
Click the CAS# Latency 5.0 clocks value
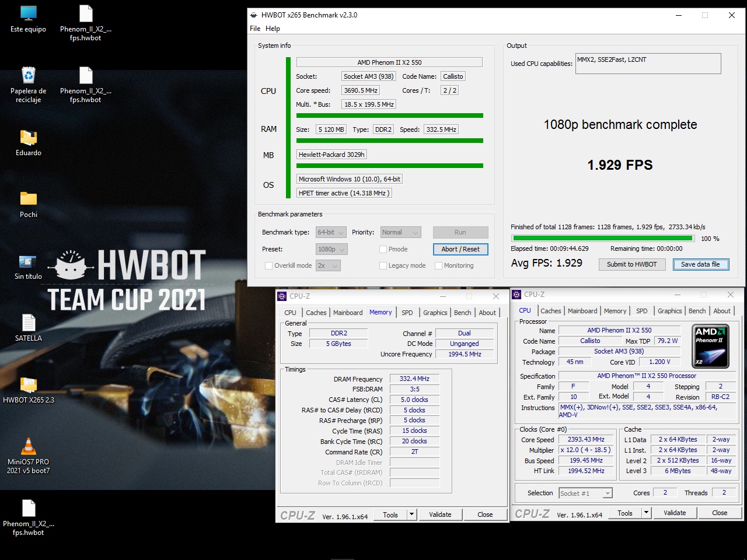pos(414,400)
